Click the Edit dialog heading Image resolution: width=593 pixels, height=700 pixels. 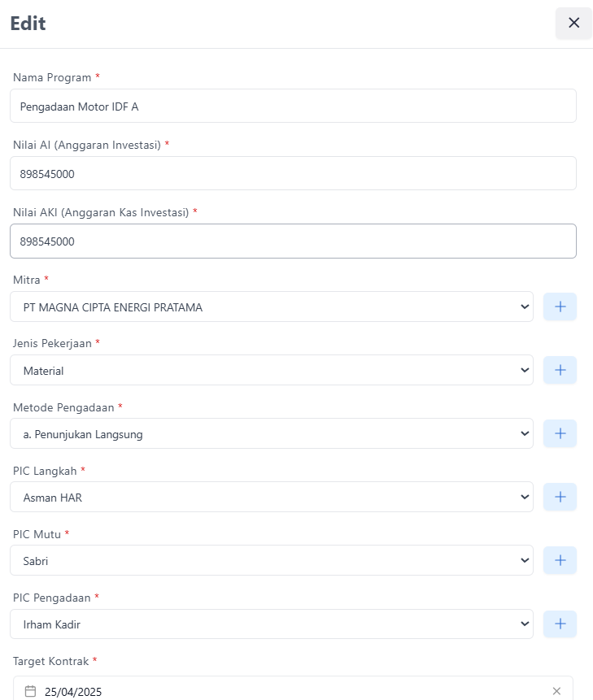pyautogui.click(x=28, y=24)
